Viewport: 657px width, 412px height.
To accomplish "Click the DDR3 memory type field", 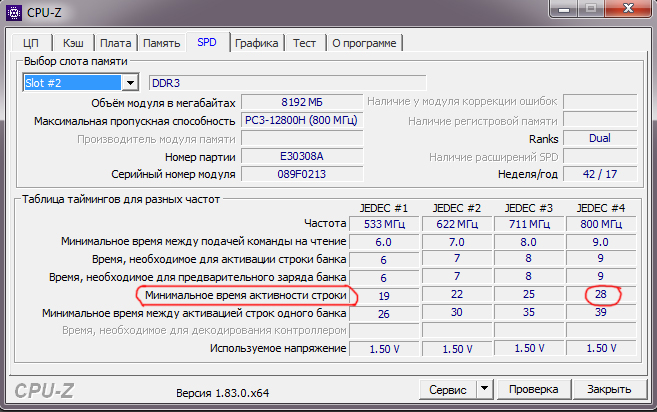I will (287, 83).
